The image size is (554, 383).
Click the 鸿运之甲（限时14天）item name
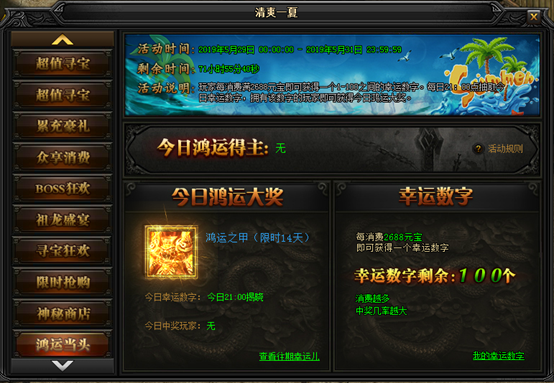[x=258, y=238]
